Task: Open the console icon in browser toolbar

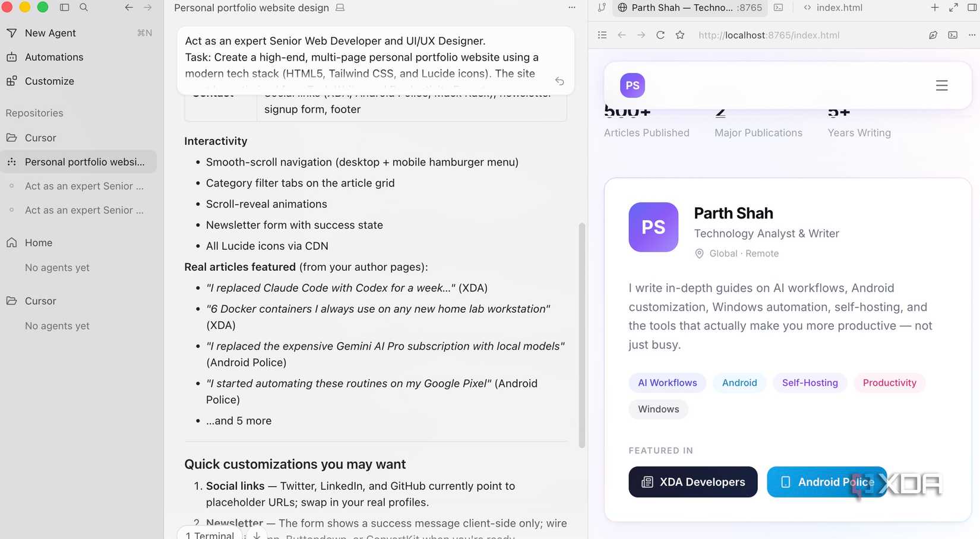Action: (x=953, y=35)
